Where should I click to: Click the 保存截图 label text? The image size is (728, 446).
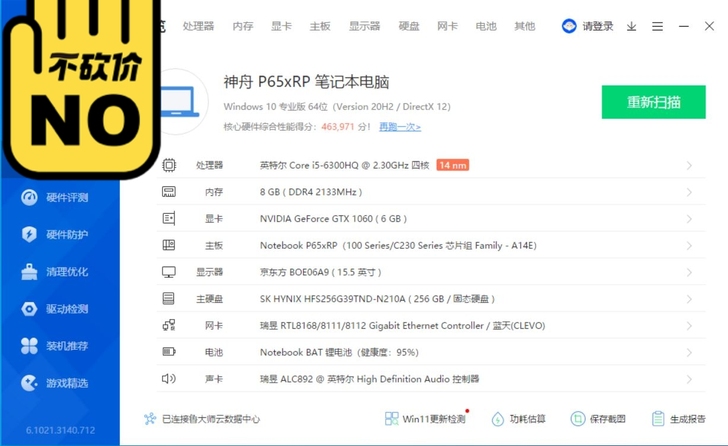coord(607,419)
